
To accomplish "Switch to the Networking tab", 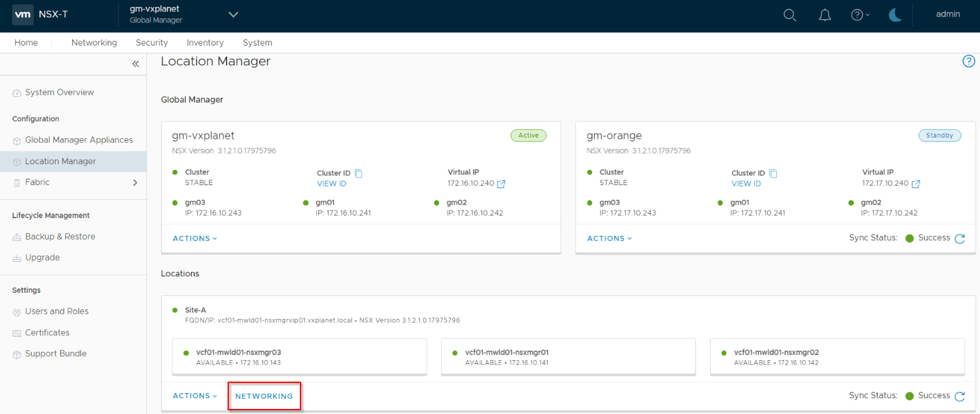I will tap(94, 42).
